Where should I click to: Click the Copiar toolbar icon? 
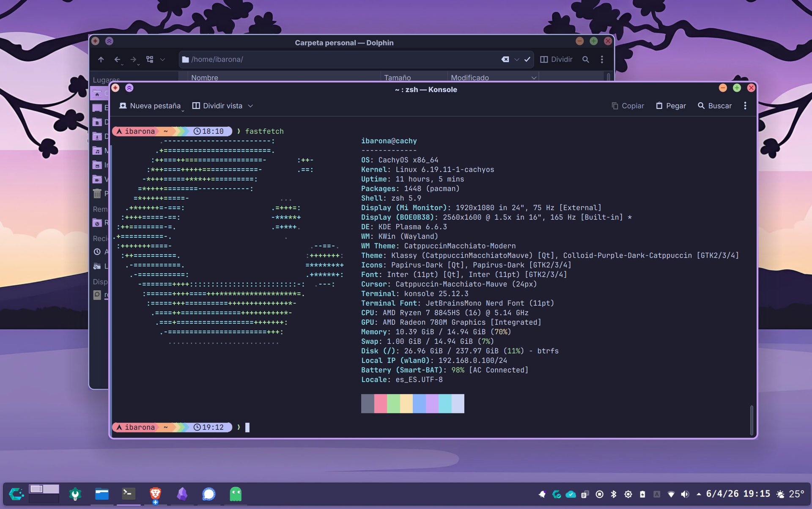click(615, 106)
